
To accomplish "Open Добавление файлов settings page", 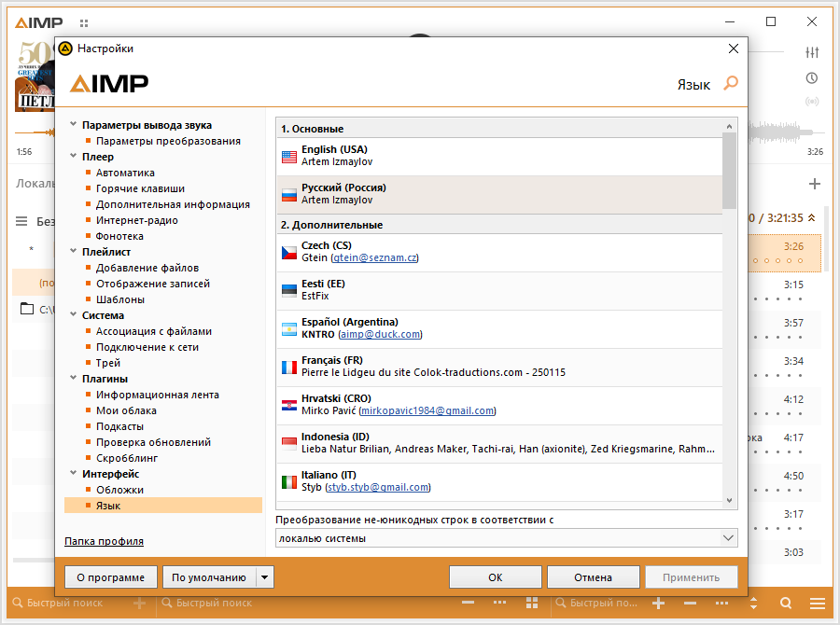I will (147, 268).
